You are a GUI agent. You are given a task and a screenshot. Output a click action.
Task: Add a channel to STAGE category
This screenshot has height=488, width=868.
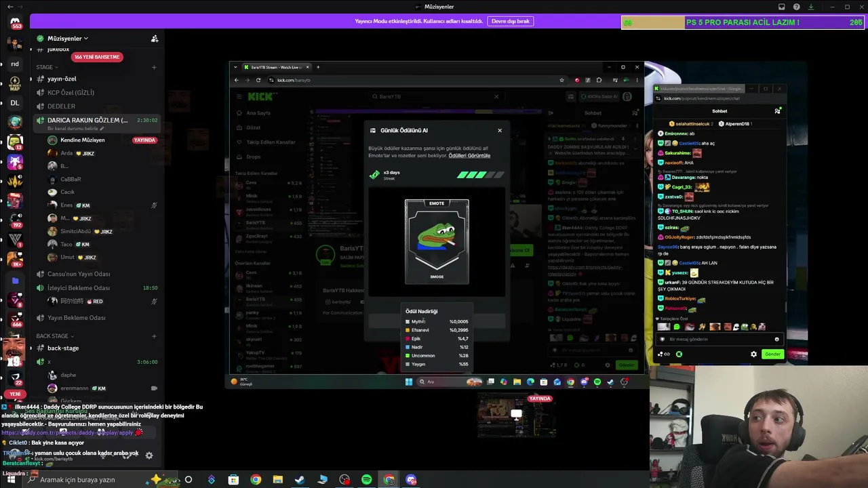click(x=154, y=67)
